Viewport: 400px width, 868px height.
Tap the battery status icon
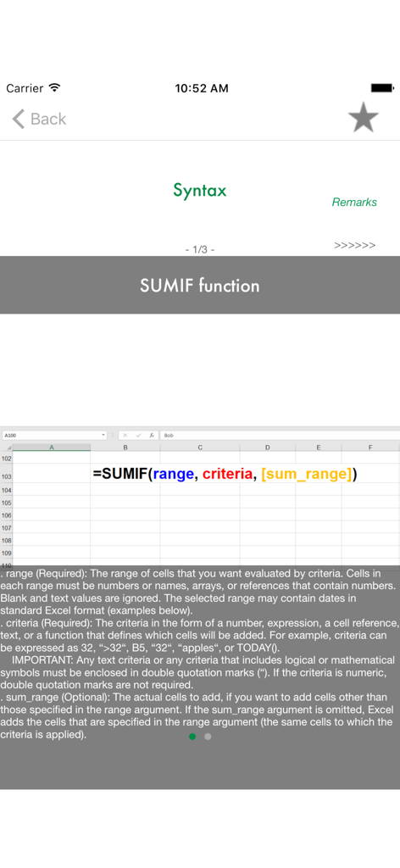click(x=381, y=87)
